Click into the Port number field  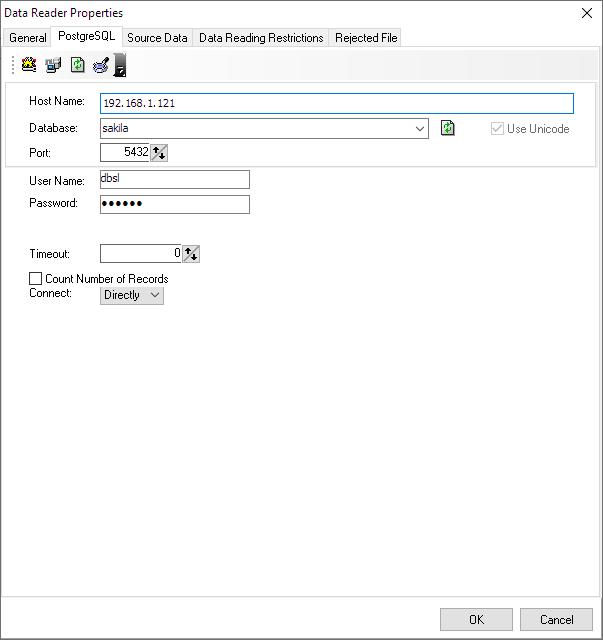pyautogui.click(x=125, y=153)
